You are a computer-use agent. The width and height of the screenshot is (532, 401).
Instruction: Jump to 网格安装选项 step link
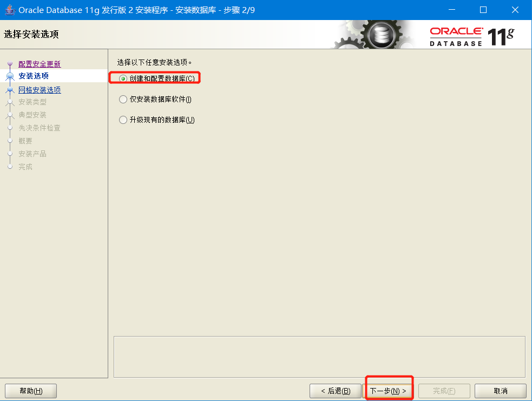(x=40, y=90)
